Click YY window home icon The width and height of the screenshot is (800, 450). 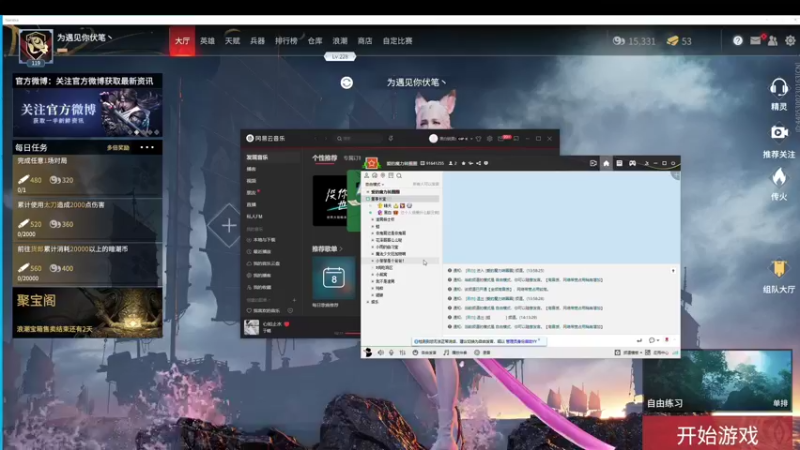(x=606, y=163)
